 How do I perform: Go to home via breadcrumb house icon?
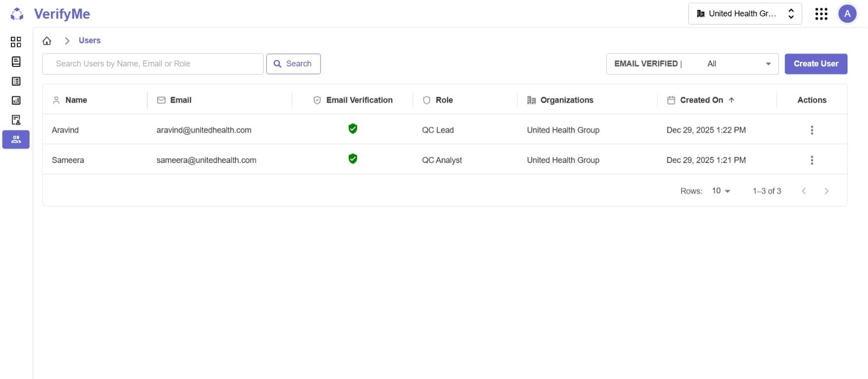47,41
